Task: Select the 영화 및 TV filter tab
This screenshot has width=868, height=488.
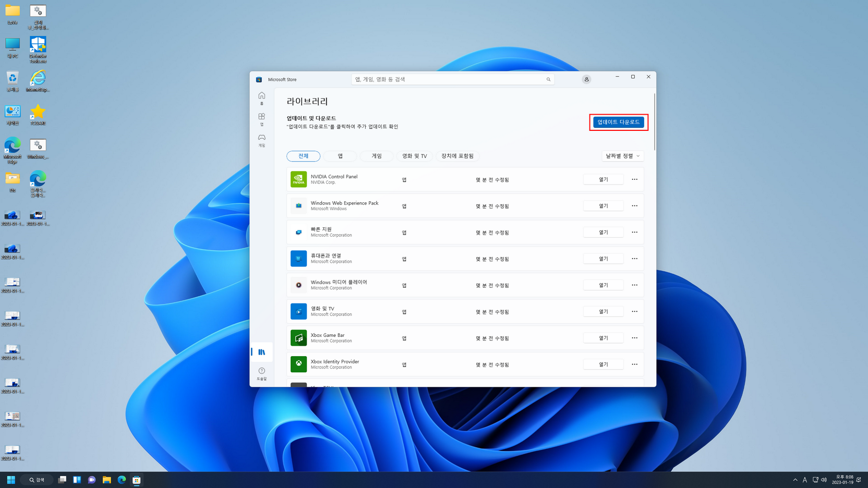Action: tap(415, 156)
